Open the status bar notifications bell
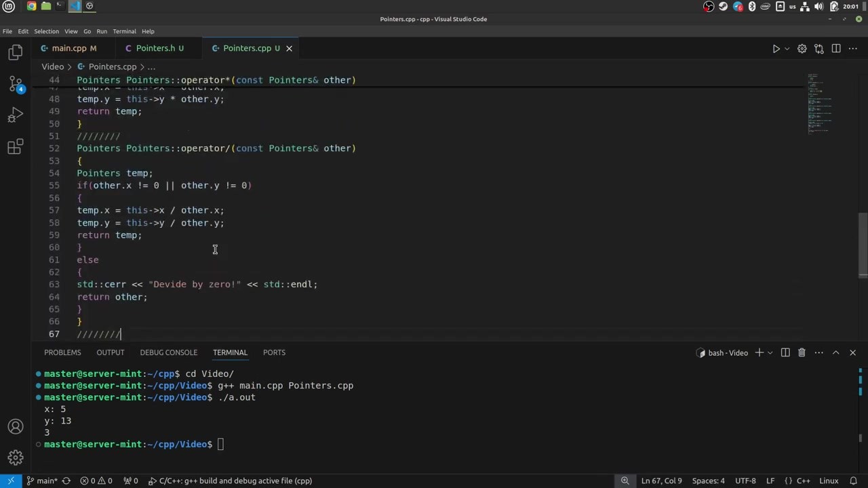This screenshot has width=868, height=488. click(853, 481)
